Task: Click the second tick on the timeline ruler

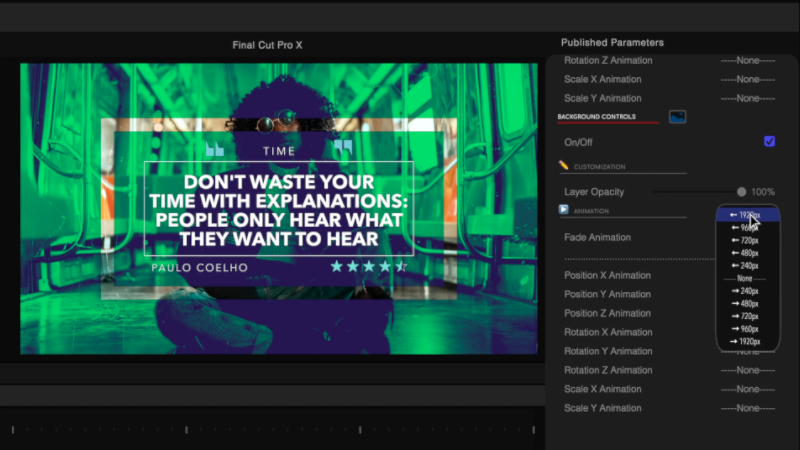Action: point(186,430)
